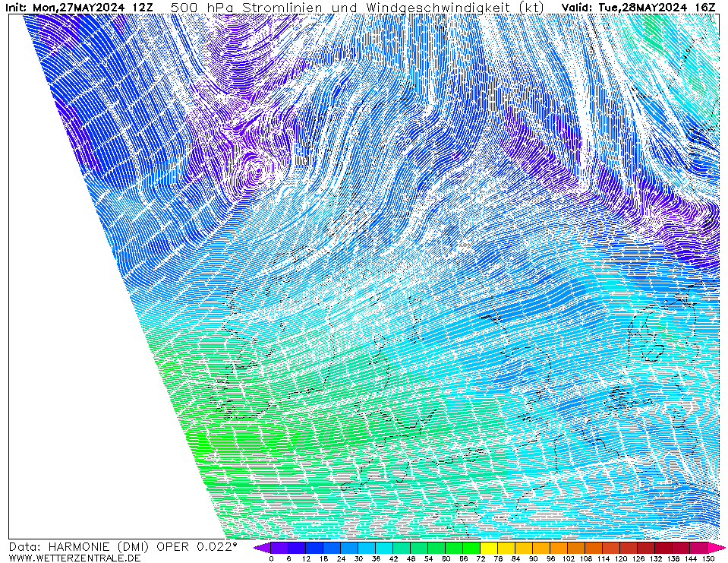The image size is (728, 563).
Task: Click the 'Data: HARMONIE (DMI) OPER 0.022°' text
Action: tap(122, 547)
